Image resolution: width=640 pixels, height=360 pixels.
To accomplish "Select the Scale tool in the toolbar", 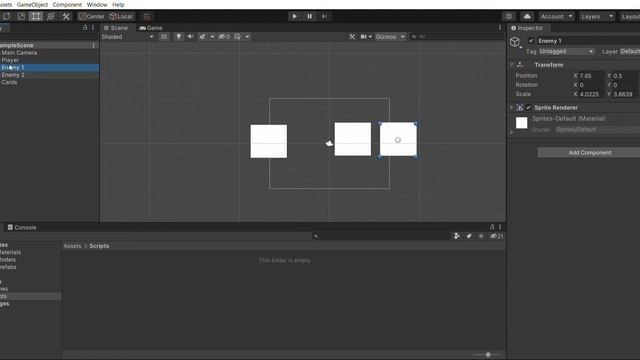I will tap(21, 16).
